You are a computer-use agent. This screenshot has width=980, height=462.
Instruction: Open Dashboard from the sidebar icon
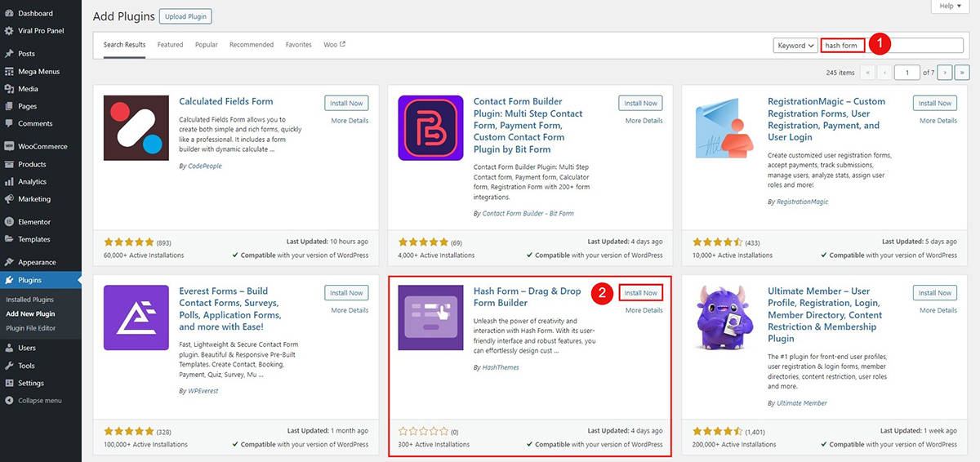click(x=8, y=14)
